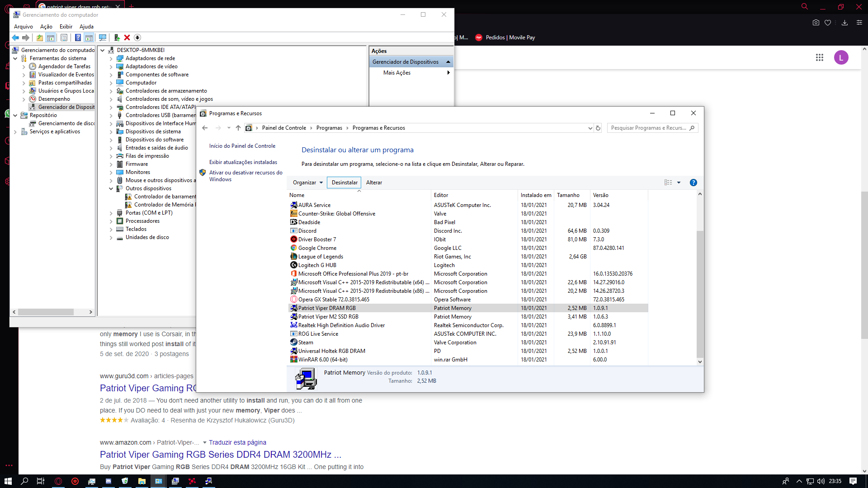
Task: Click the Update device driver toolbar icon
Action: tap(117, 38)
